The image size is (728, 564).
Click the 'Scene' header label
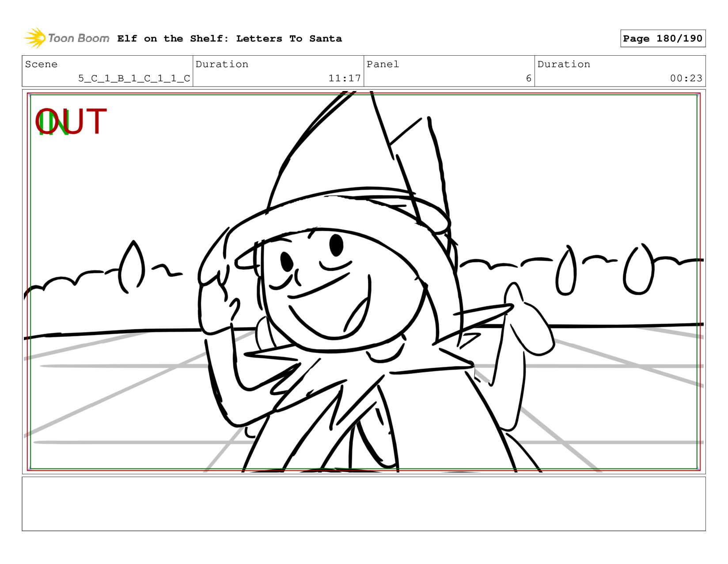click(x=41, y=65)
